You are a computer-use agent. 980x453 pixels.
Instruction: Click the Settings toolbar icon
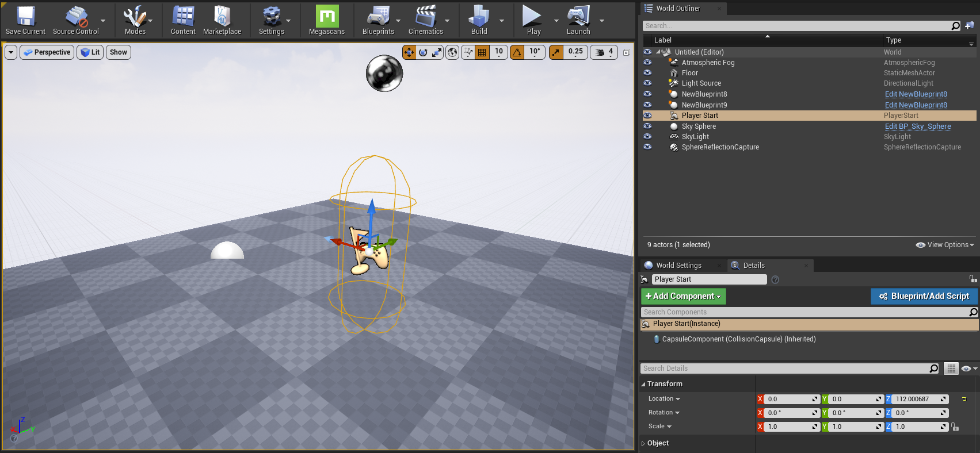coord(272,20)
